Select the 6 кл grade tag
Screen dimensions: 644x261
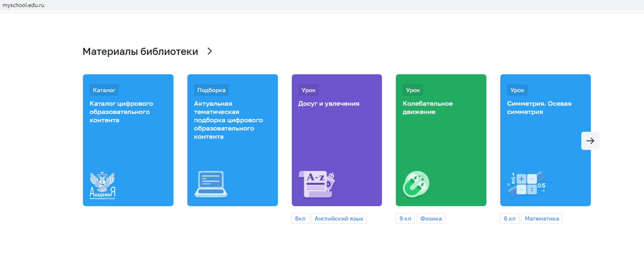(x=510, y=218)
